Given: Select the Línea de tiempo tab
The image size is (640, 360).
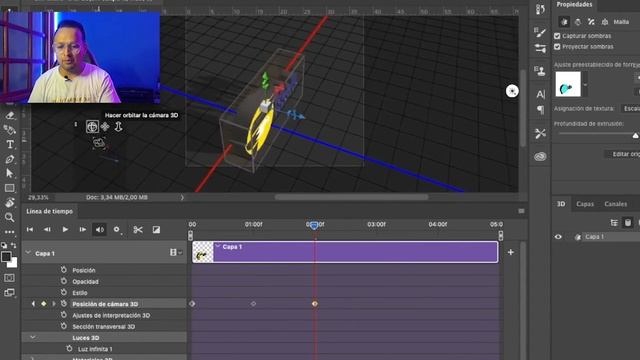Looking at the screenshot, I should click(x=49, y=211).
